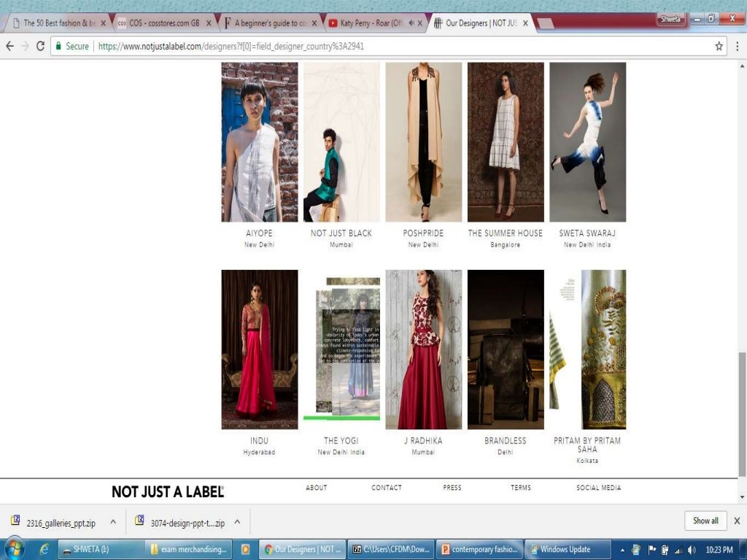Click the browser forward arrow
747x560 pixels.
tap(26, 46)
